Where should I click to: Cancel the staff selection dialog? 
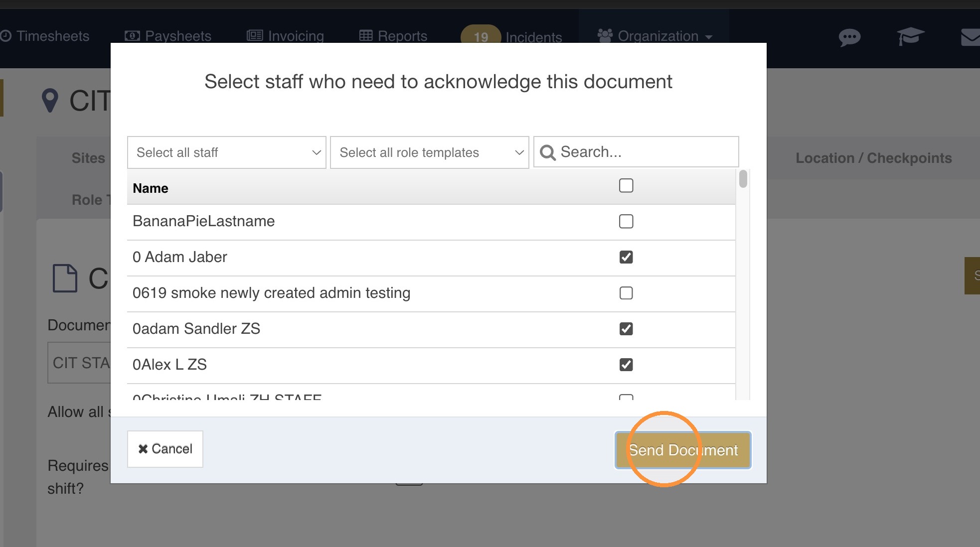point(165,449)
